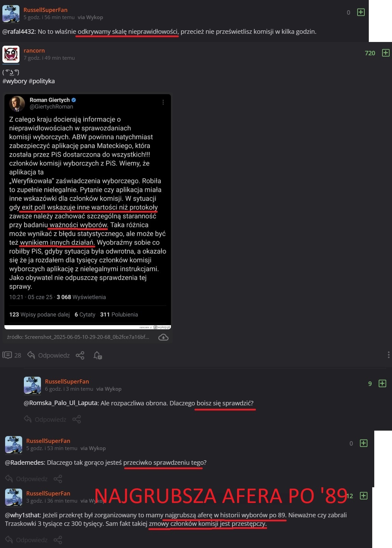Open the embedded Roman Giertych tweet image

click(x=88, y=212)
